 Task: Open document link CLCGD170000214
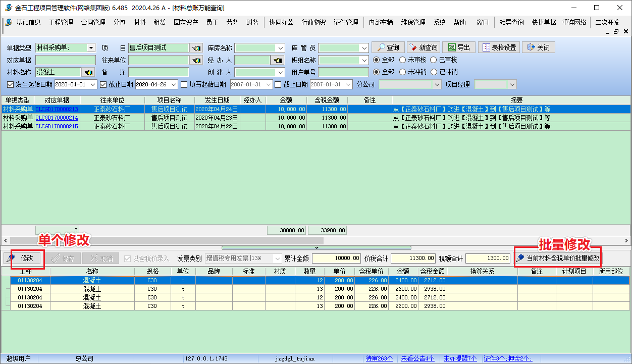[x=57, y=118]
